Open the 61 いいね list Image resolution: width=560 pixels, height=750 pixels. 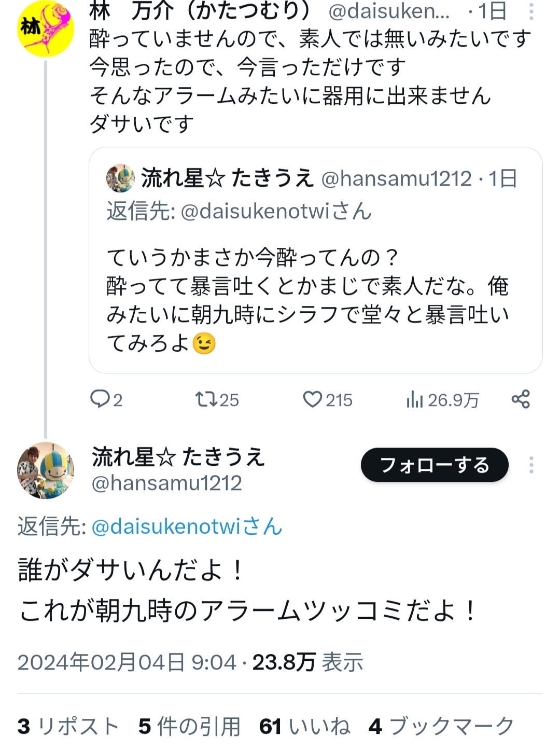(x=304, y=727)
